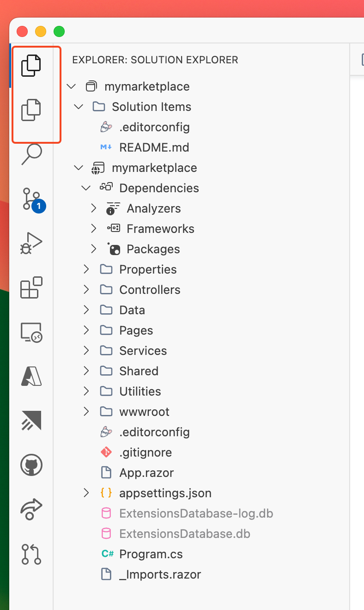Open the Extensions view
This screenshot has width=364, height=610.
coord(31,287)
